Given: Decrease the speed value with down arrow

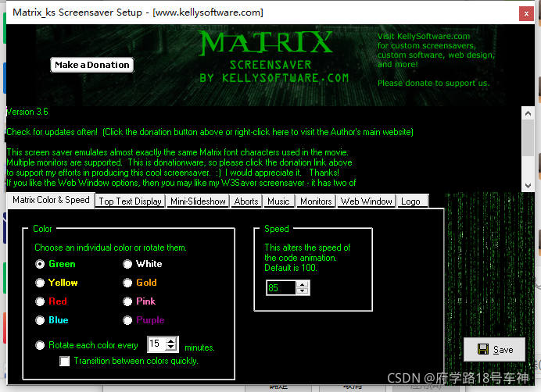Looking at the screenshot, I should point(303,291).
